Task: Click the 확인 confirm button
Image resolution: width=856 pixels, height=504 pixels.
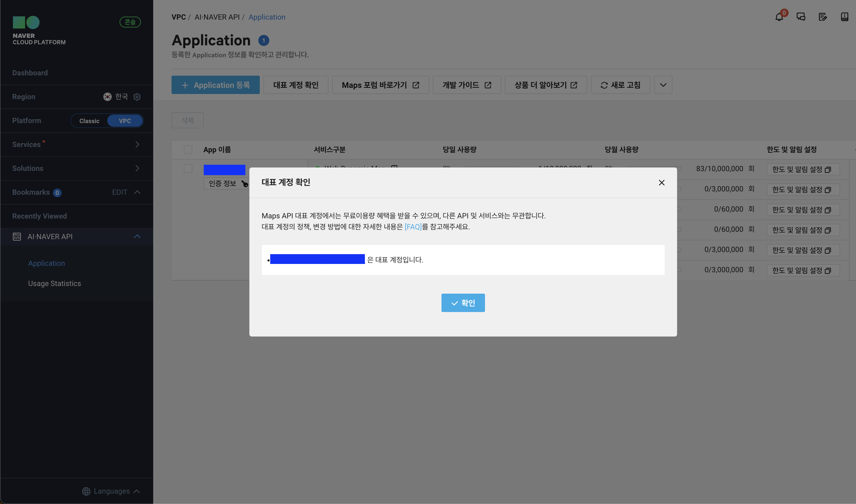Action: click(x=463, y=303)
